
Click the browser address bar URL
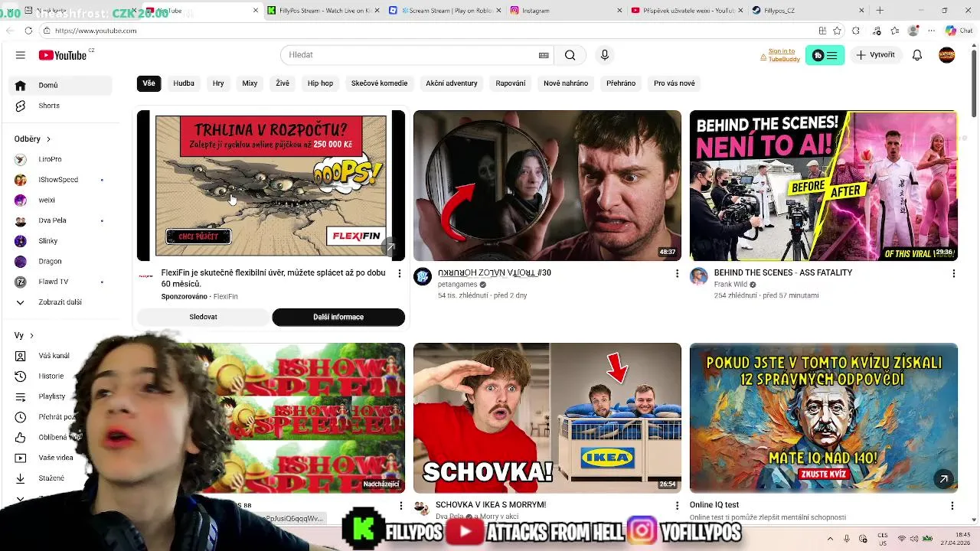coord(96,31)
